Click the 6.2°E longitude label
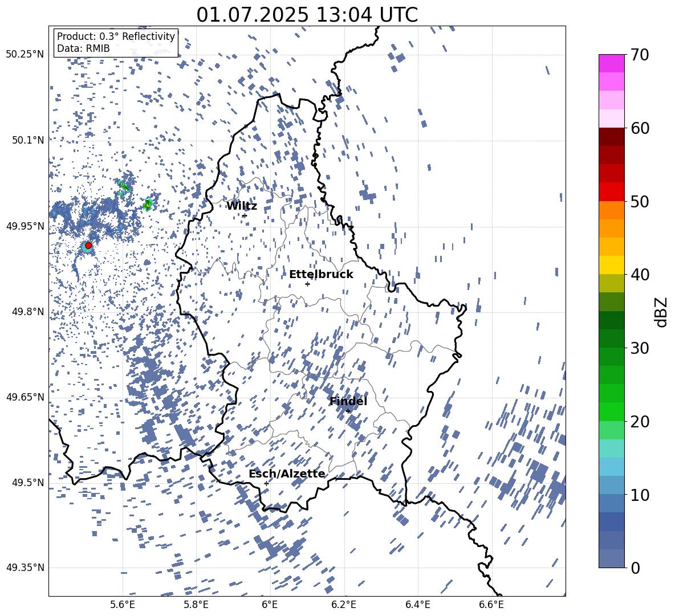Viewport: 675px width, 616px height. tap(344, 605)
